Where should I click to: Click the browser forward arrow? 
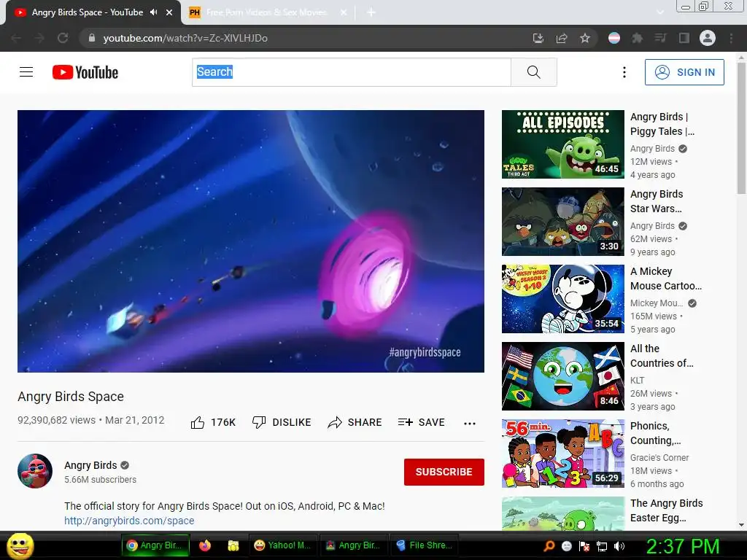39,38
